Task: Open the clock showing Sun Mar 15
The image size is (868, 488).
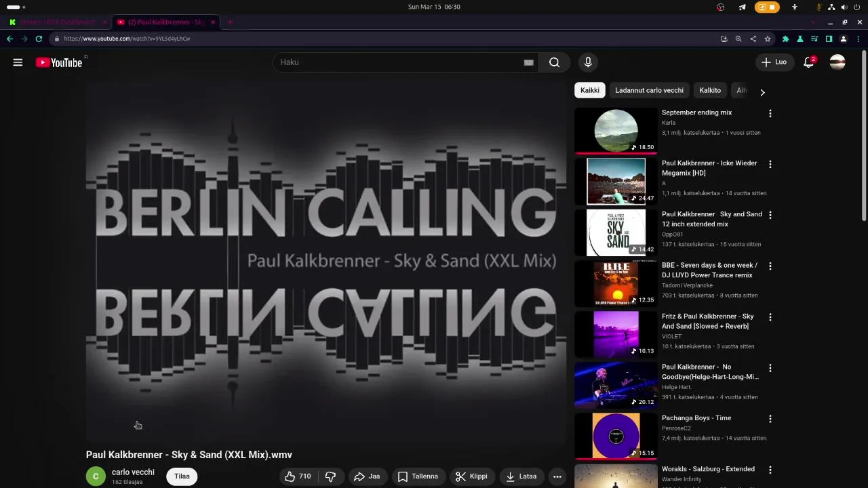Action: pos(434,7)
